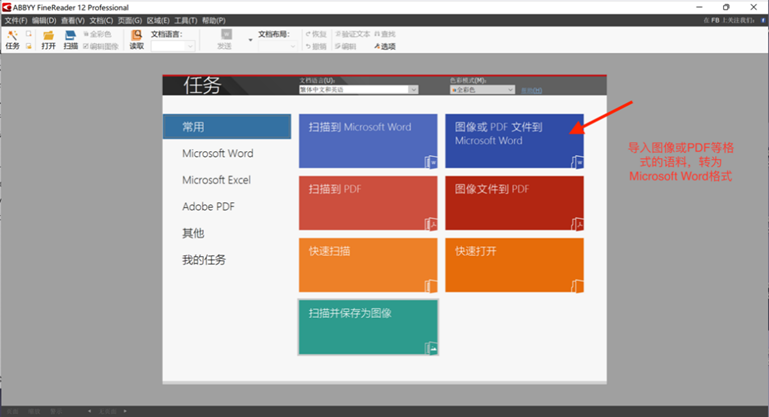Image resolution: width=769 pixels, height=417 pixels.
Task: Click the page icon on 快速扫描 tile
Action: coord(431,286)
